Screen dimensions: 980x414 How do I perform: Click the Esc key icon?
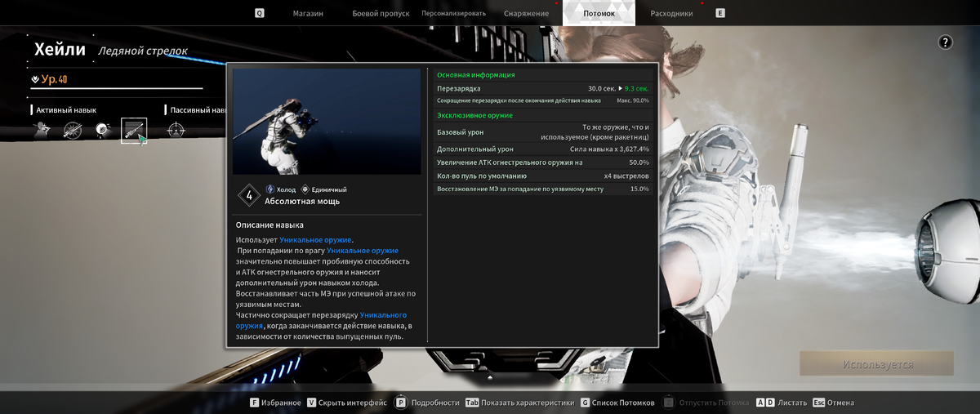click(x=818, y=403)
